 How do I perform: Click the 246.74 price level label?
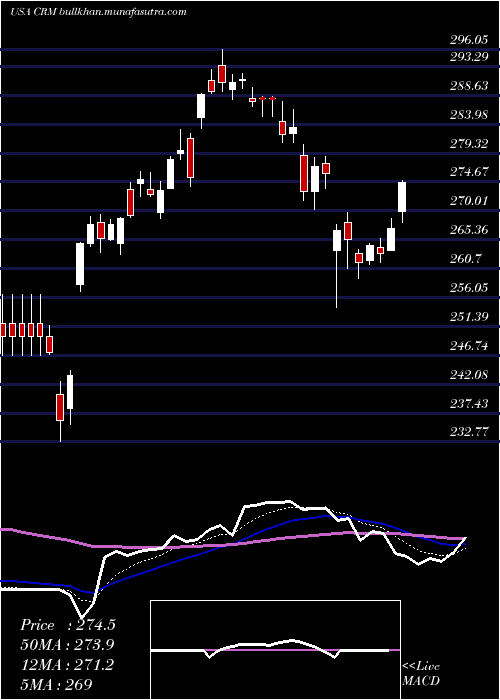click(469, 346)
